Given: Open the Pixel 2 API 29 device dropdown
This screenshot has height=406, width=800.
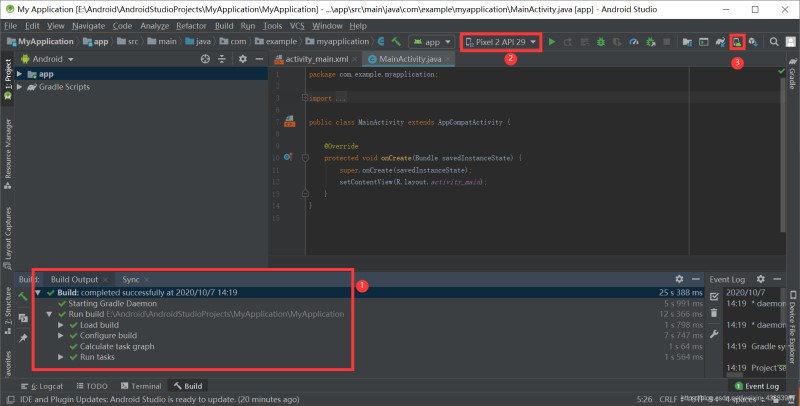Looking at the screenshot, I should point(500,42).
